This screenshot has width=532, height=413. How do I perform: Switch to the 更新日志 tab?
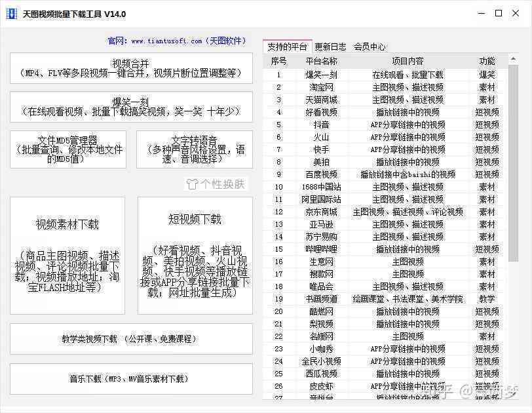click(330, 47)
